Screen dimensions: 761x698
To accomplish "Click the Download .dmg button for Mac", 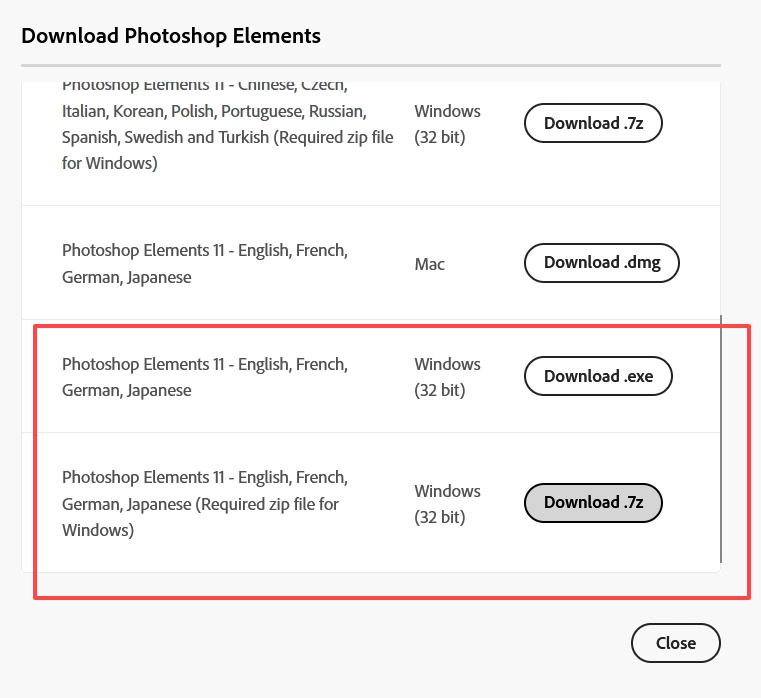I will tap(601, 263).
